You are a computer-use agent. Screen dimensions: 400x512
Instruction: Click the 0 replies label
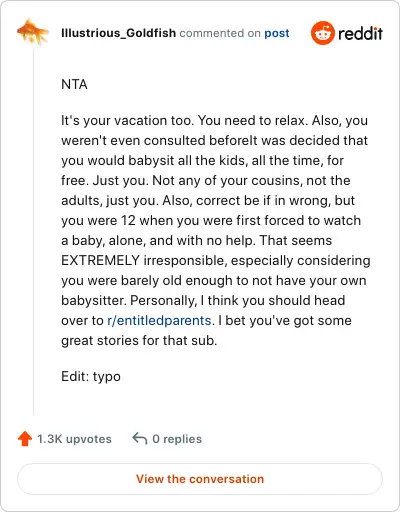pos(177,439)
